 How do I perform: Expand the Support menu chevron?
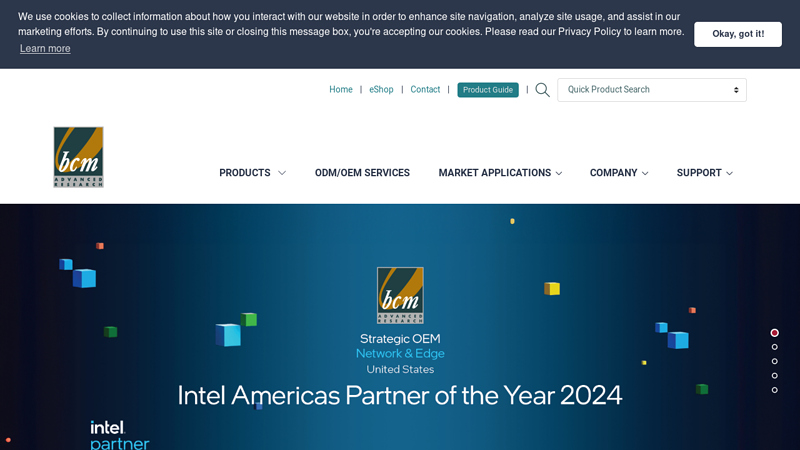(730, 173)
